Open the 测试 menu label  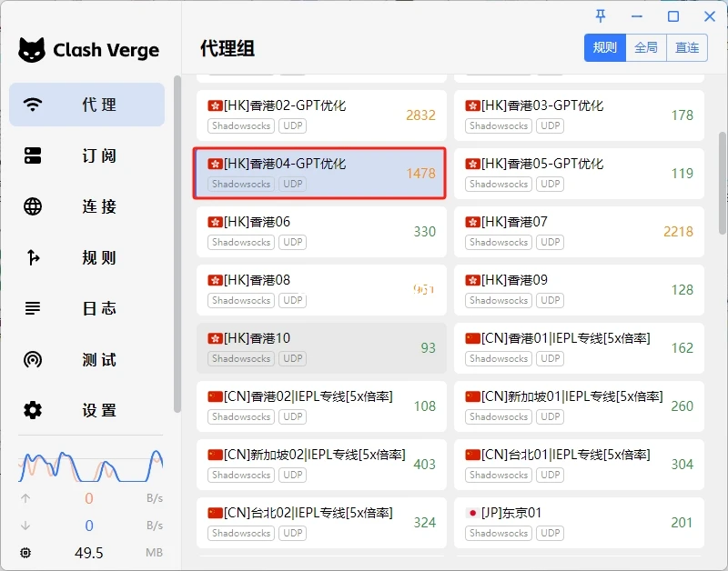[99, 359]
